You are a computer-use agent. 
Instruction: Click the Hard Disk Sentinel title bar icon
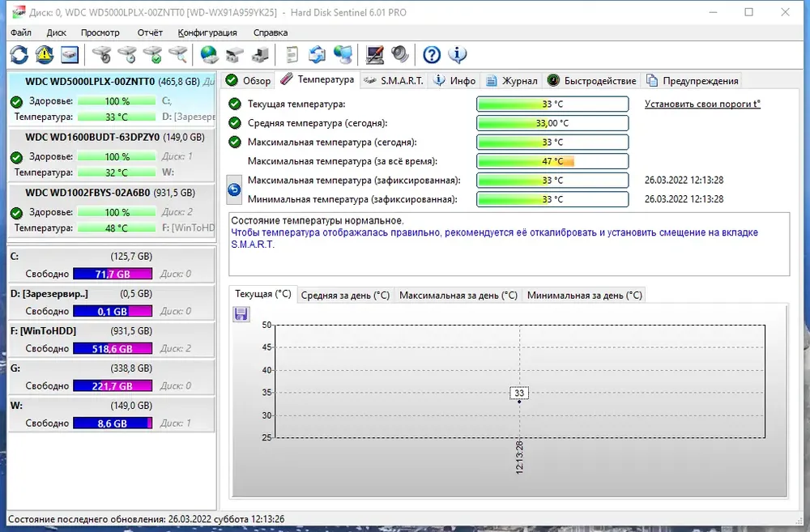tap(19, 12)
